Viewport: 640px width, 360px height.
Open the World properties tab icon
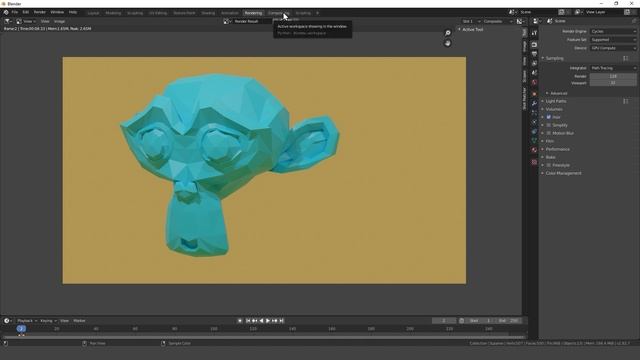pos(534,82)
